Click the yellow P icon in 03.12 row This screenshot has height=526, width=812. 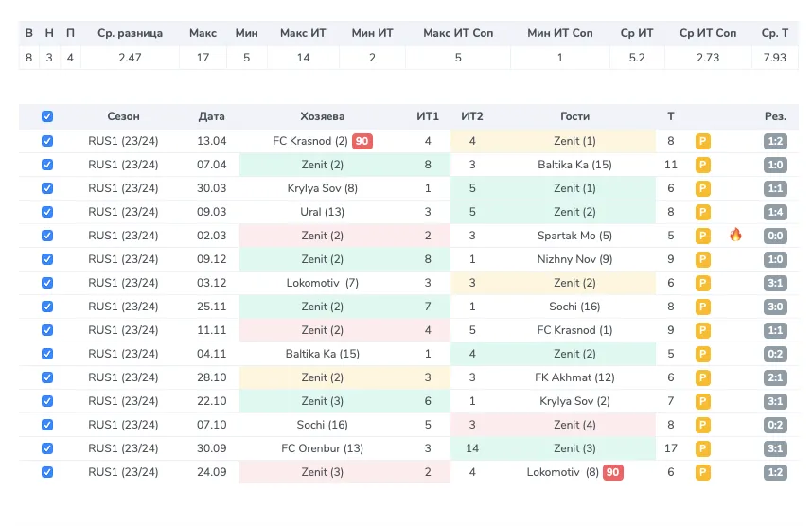tap(702, 283)
